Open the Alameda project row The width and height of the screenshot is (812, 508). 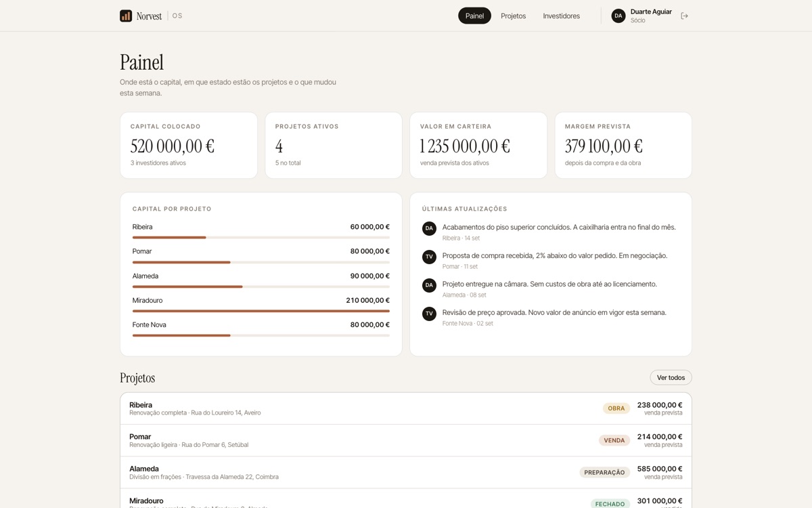[406, 472]
